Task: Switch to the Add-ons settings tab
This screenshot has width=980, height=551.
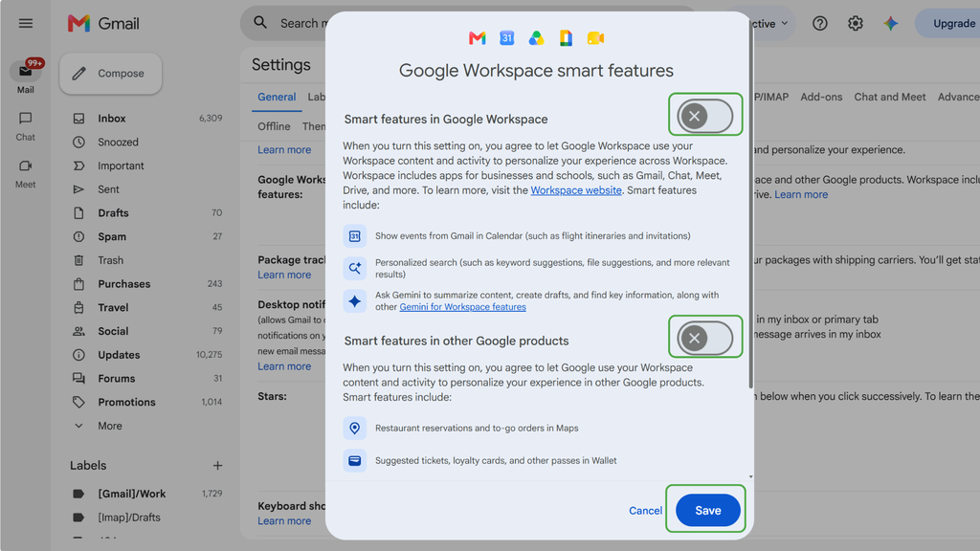Action: [821, 97]
